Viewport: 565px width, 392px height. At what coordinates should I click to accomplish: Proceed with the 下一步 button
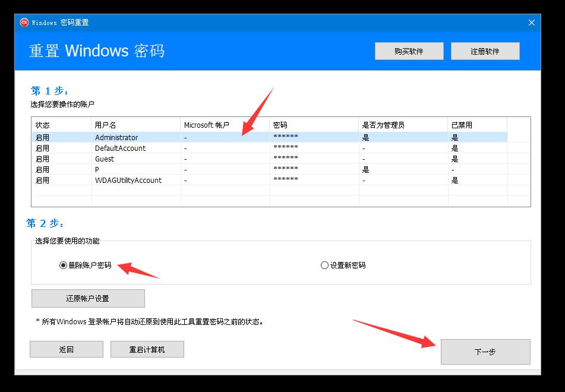pyautogui.click(x=485, y=352)
